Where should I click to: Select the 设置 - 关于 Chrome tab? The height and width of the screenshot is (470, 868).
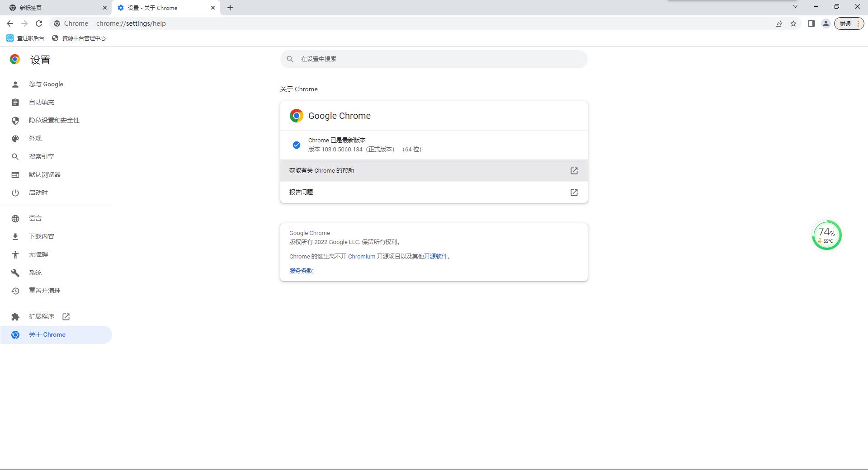click(x=166, y=8)
